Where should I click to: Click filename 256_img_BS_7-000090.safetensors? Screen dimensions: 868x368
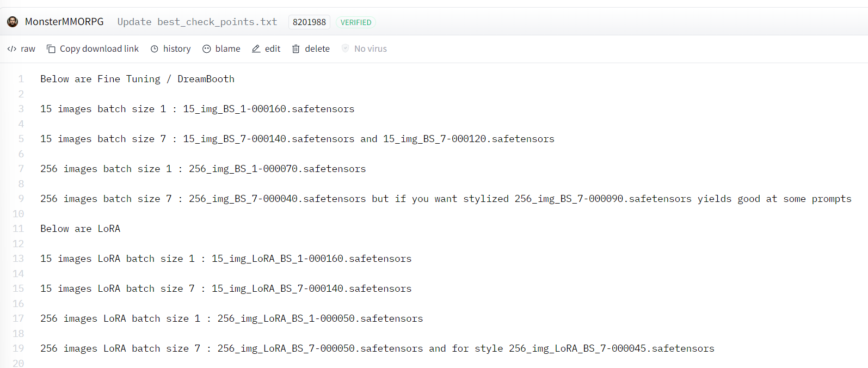click(x=603, y=199)
